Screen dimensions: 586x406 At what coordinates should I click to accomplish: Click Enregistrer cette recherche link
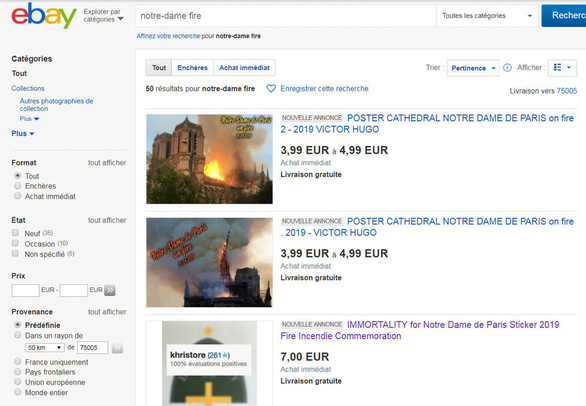[324, 89]
